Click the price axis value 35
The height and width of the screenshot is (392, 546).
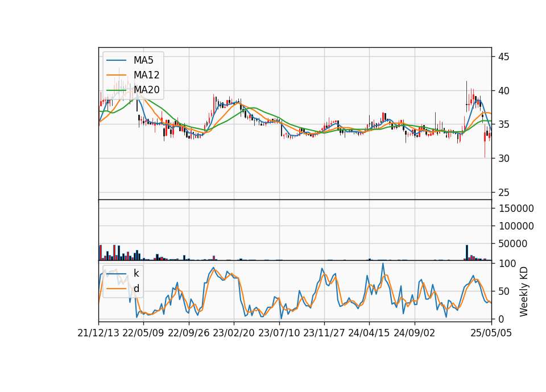pyautogui.click(x=503, y=124)
